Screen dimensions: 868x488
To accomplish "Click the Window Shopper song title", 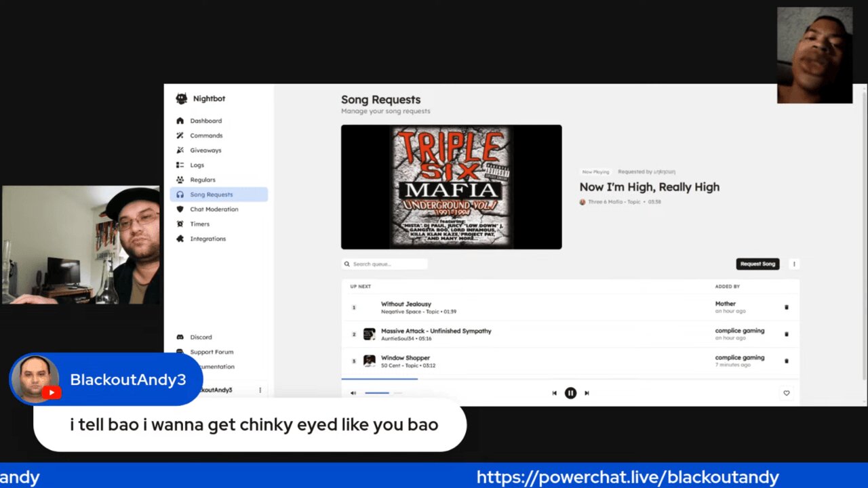I will (x=406, y=358).
